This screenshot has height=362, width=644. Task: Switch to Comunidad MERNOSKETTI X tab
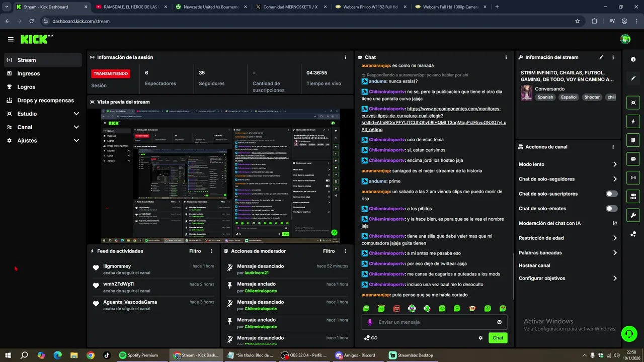click(x=290, y=7)
